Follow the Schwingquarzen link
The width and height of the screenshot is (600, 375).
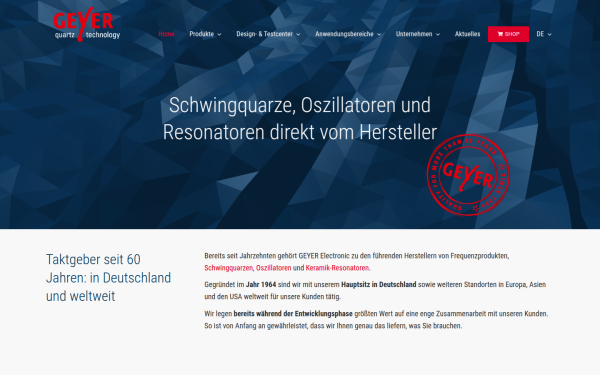click(x=228, y=268)
